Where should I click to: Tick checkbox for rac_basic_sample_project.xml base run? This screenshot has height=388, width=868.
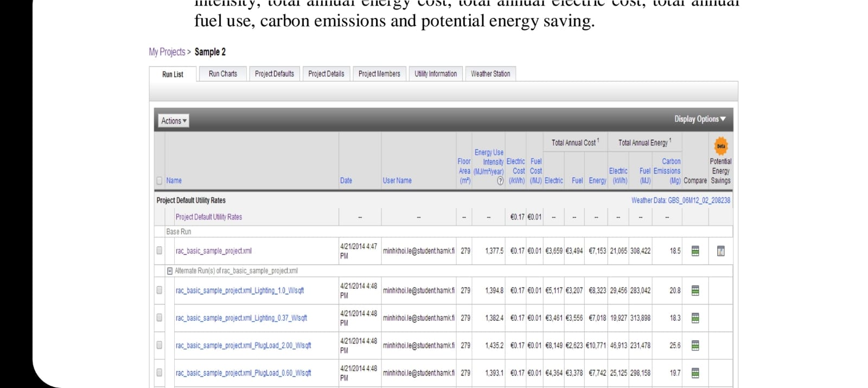[x=159, y=250]
